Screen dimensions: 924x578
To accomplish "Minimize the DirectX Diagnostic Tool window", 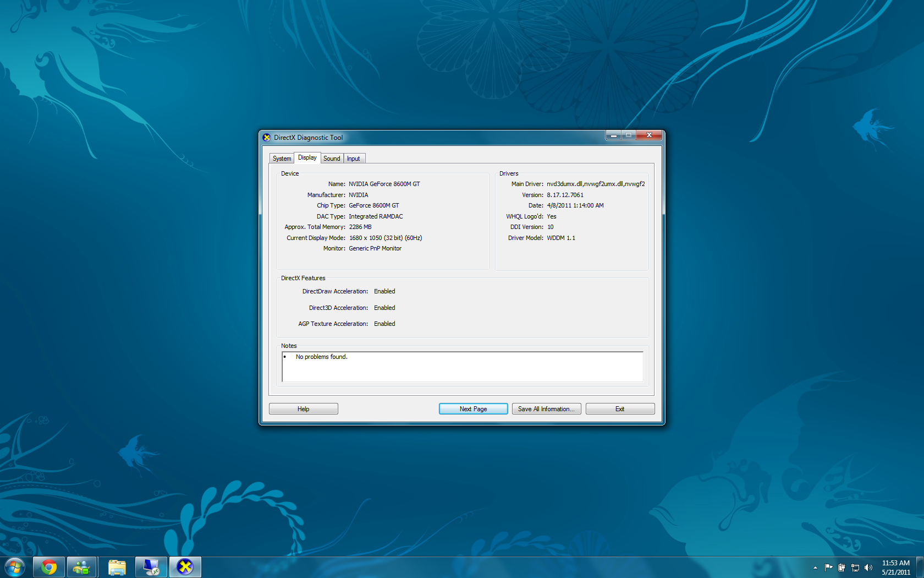I will pos(614,135).
